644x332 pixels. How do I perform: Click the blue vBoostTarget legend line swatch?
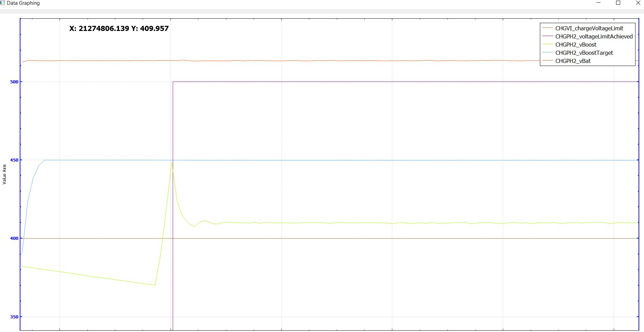(x=547, y=53)
